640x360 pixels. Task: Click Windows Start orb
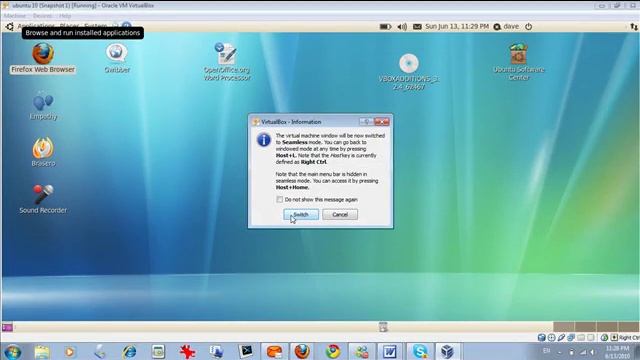[13, 352]
